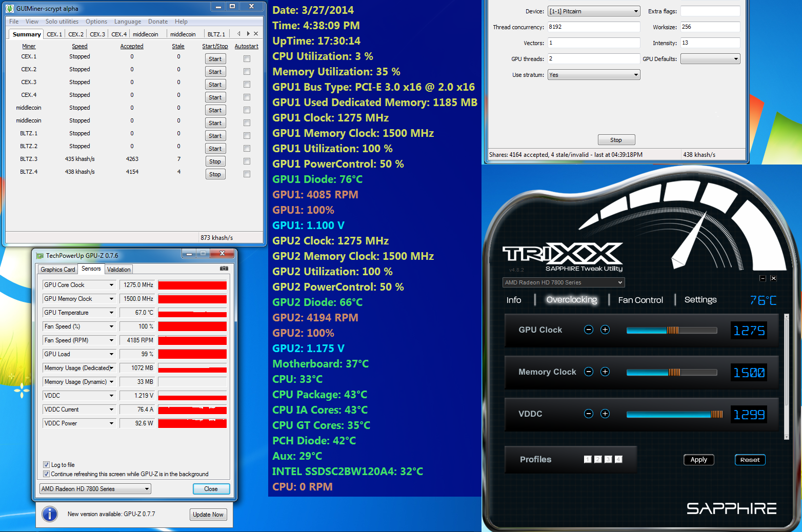Screen dimensions: 802x532
Task: Click Update Now for GPU-Z
Action: point(208,515)
